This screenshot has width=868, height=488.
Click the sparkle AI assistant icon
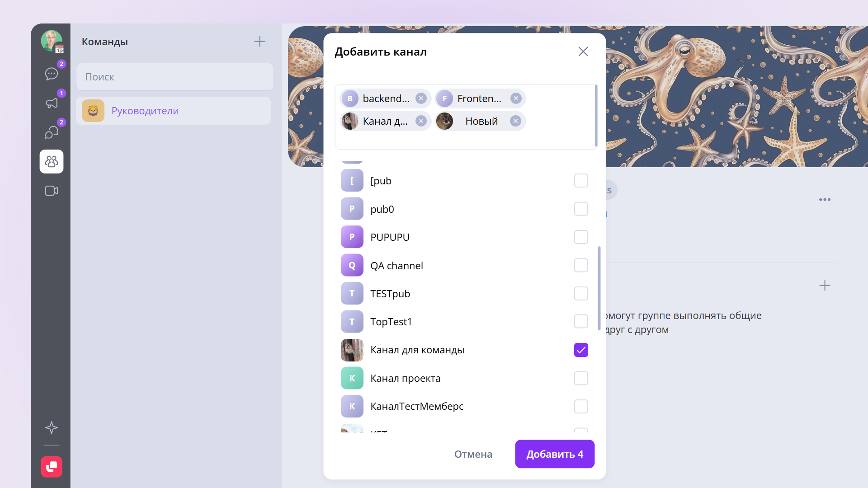coord(52,427)
